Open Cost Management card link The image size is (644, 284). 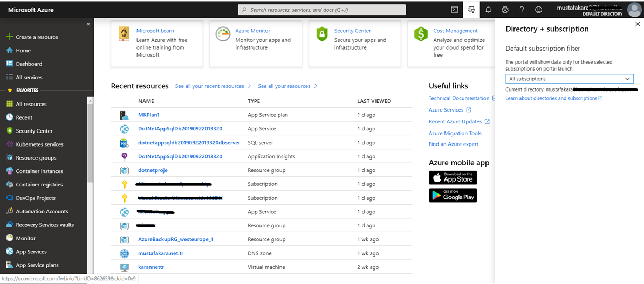pos(455,31)
